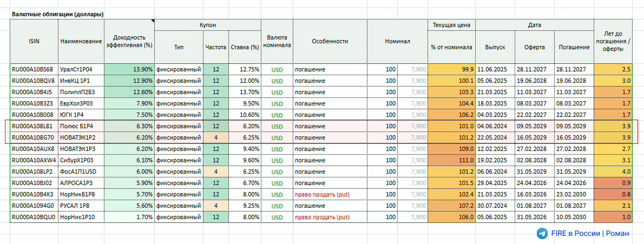Click the 9.25% coupon rate cell

245,206
